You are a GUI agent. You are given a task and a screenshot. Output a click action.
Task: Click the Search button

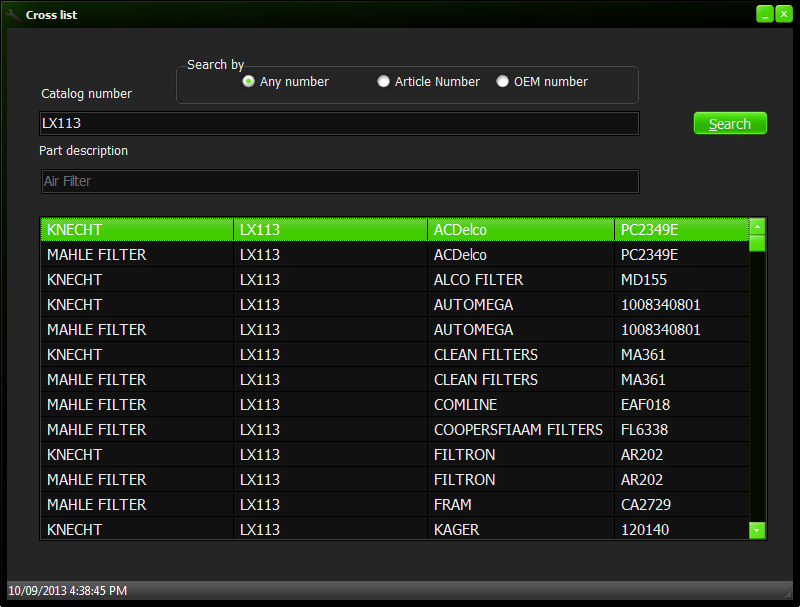pyautogui.click(x=730, y=123)
